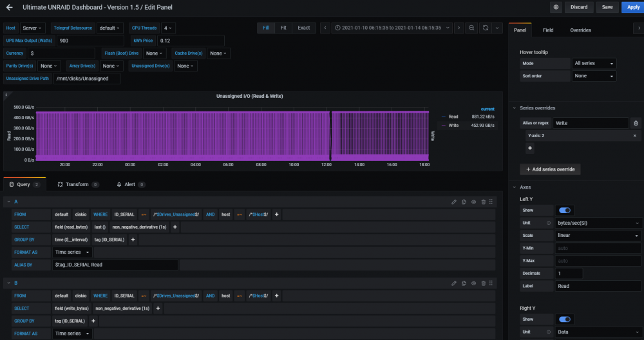The image size is (644, 340).
Task: Toggle the Right Y axis Show switch
Action: (x=565, y=319)
